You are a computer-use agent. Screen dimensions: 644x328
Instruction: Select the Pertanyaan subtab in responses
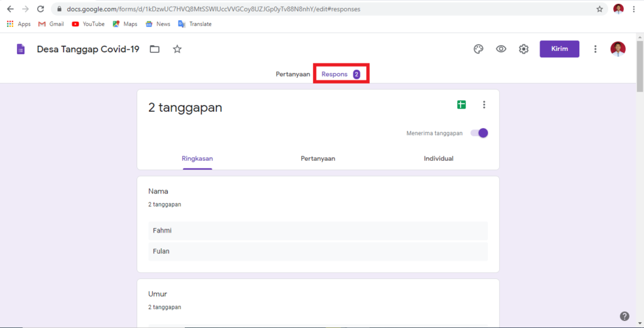pos(318,158)
